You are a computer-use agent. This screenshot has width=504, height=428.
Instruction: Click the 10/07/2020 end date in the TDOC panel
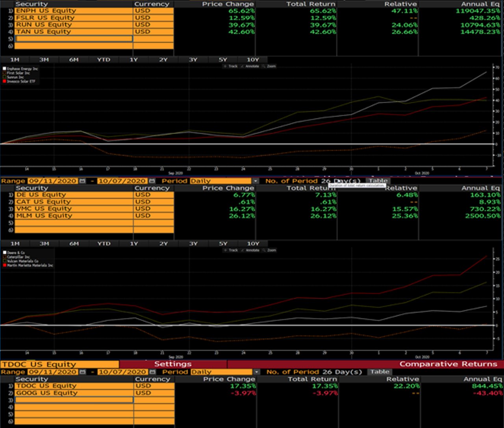coord(122,372)
